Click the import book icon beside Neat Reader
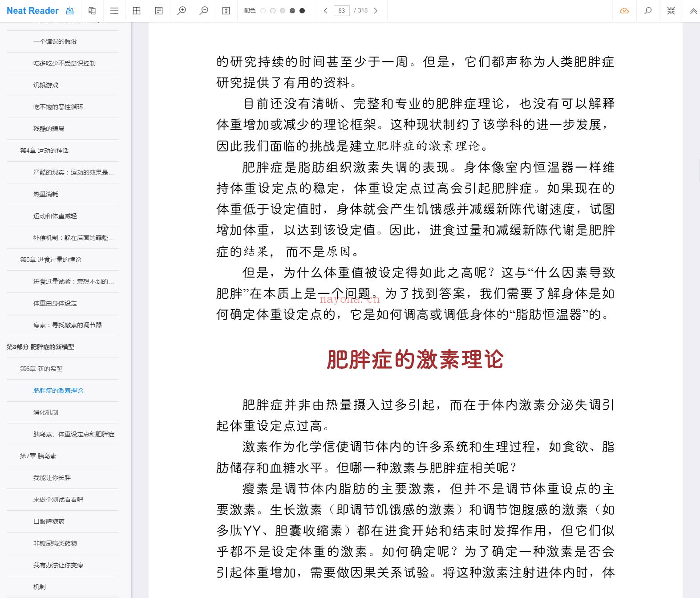The image size is (700, 598). [x=70, y=11]
